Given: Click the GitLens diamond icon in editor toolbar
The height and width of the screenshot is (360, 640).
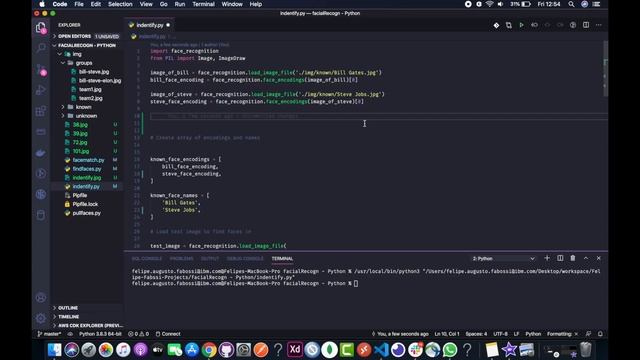Looking at the screenshot, I should click(x=496, y=25).
